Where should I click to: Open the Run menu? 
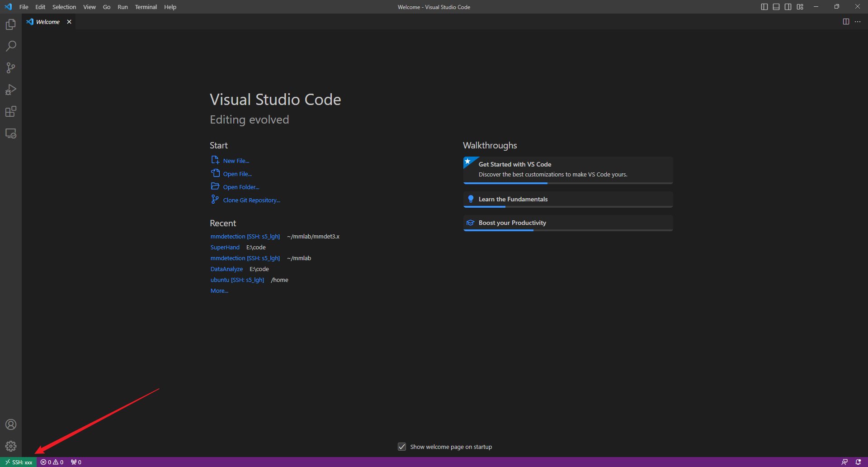coord(123,7)
